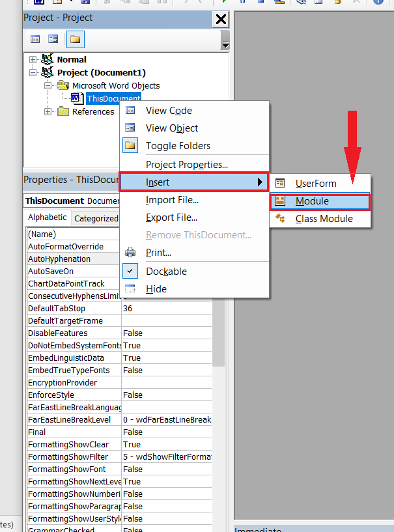Click the UserForm icon in Insert submenu
394x532 pixels.
(280, 184)
